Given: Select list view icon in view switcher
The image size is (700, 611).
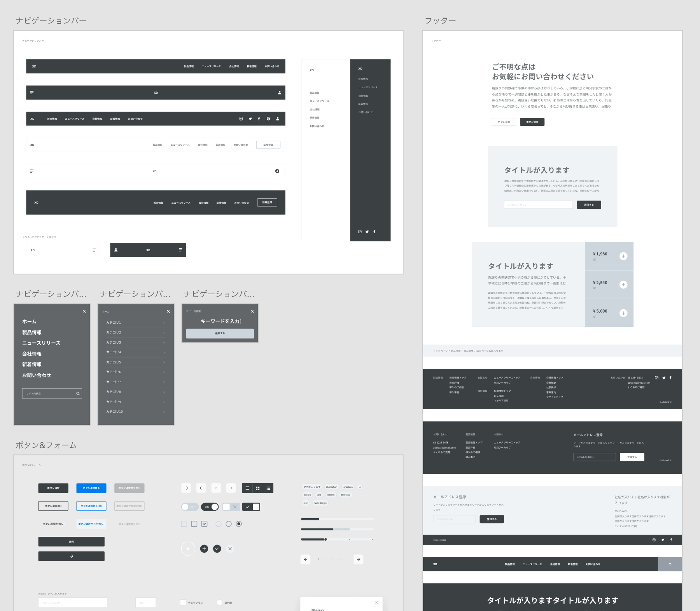Looking at the screenshot, I should (247, 488).
